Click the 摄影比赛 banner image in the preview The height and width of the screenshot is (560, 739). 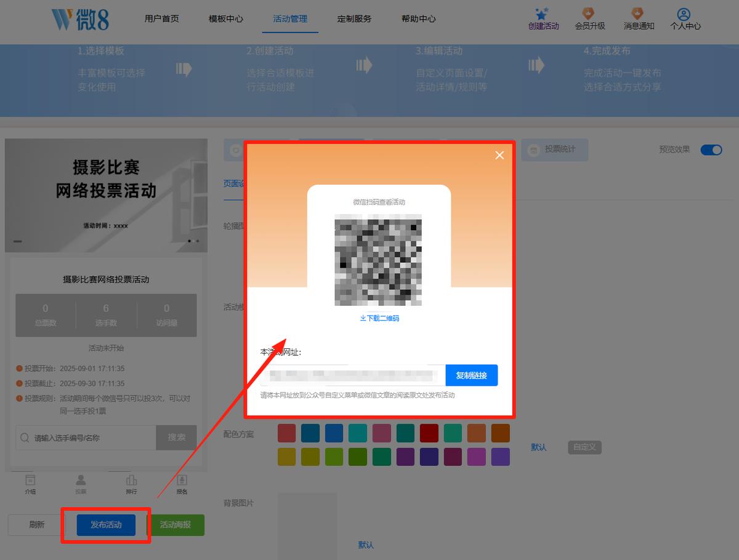(106, 195)
